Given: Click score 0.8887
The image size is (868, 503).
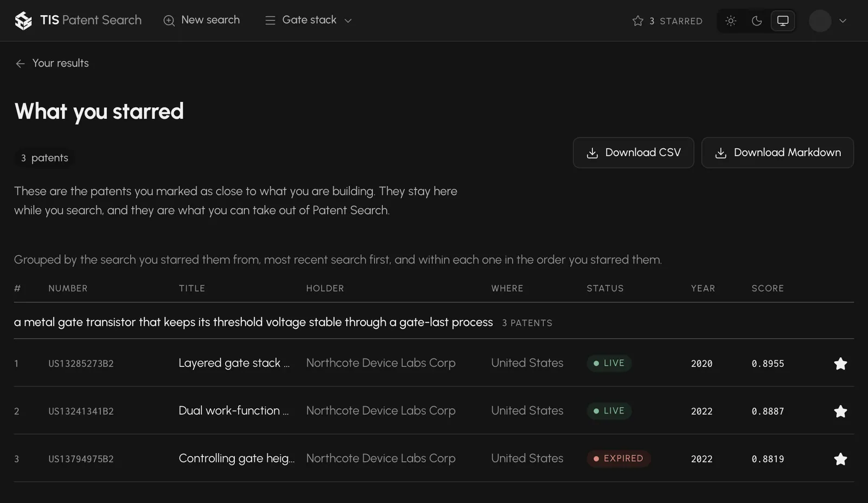Looking at the screenshot, I should coord(768,411).
